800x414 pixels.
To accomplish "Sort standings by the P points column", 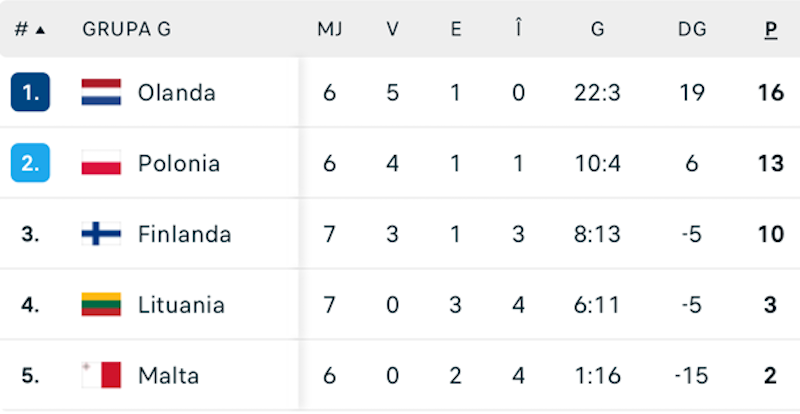I will (x=771, y=29).
